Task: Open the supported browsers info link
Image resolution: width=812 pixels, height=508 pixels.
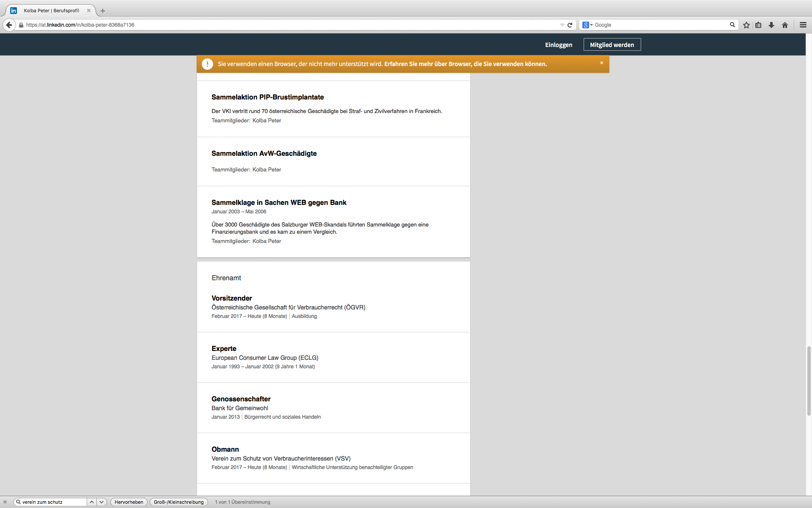Action: pyautogui.click(x=465, y=64)
